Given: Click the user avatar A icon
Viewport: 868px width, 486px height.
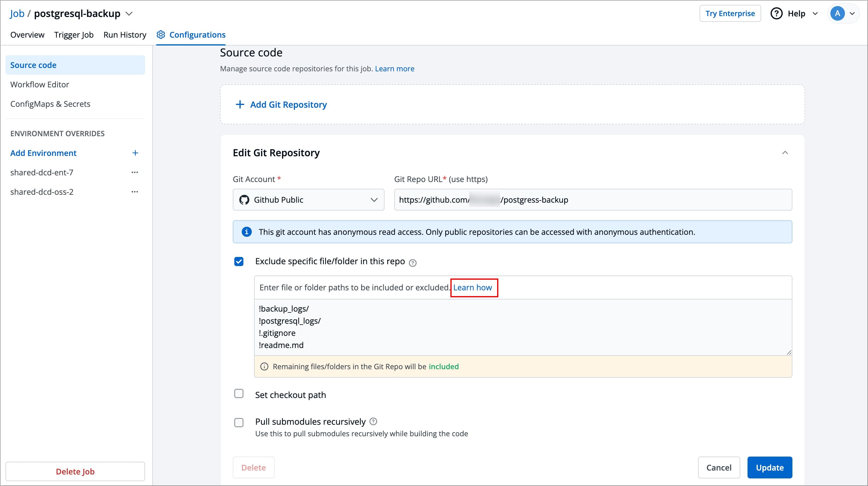Looking at the screenshot, I should pyautogui.click(x=837, y=13).
